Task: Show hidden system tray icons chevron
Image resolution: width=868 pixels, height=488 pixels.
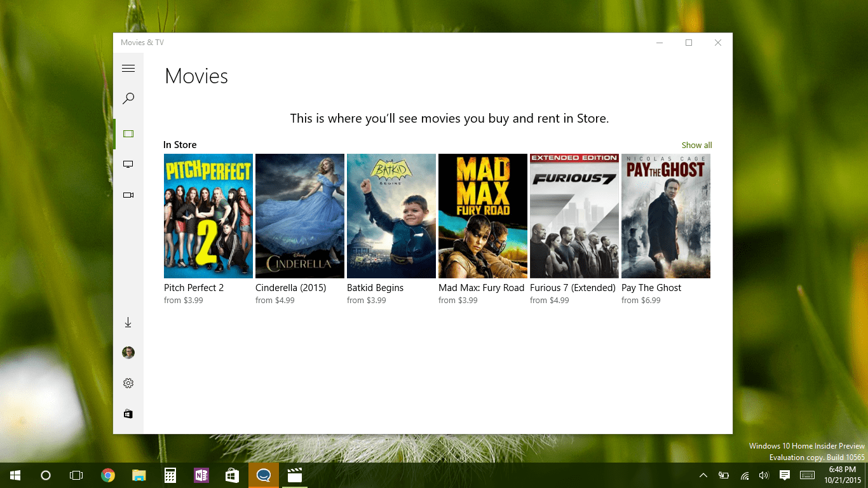Action: pos(703,475)
